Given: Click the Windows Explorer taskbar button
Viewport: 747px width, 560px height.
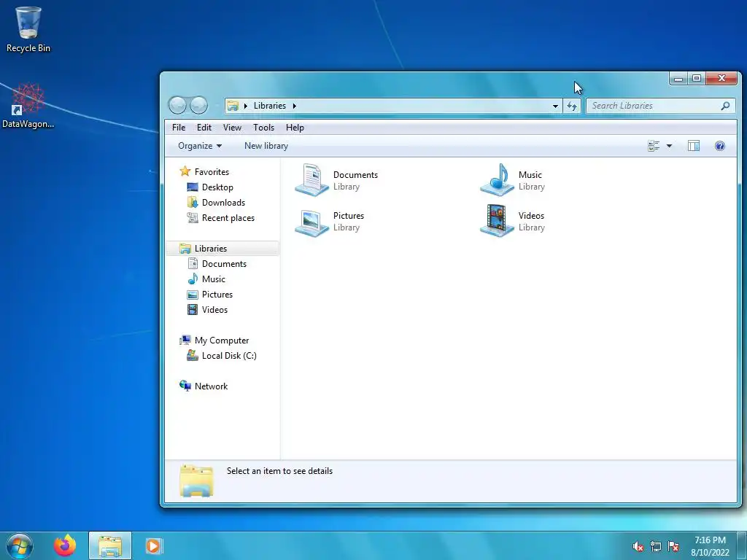Looking at the screenshot, I should [110, 545].
